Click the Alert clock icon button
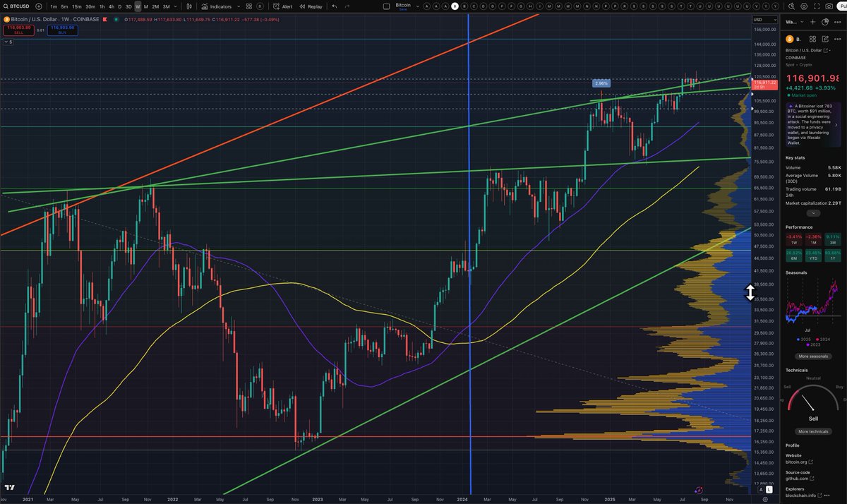Screen dimensions: 847x504 (283, 6)
